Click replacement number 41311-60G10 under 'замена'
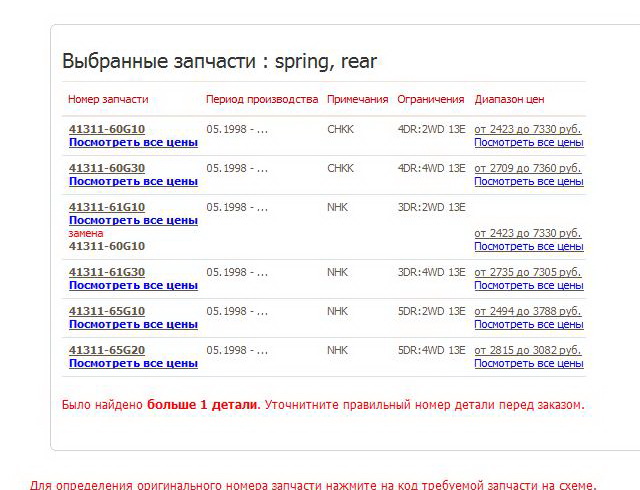The height and width of the screenshot is (490, 640). [106, 246]
